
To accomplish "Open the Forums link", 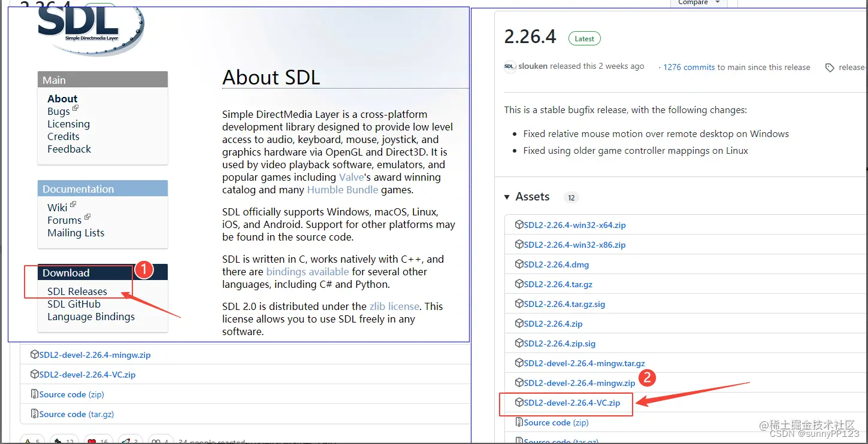I will [65, 220].
